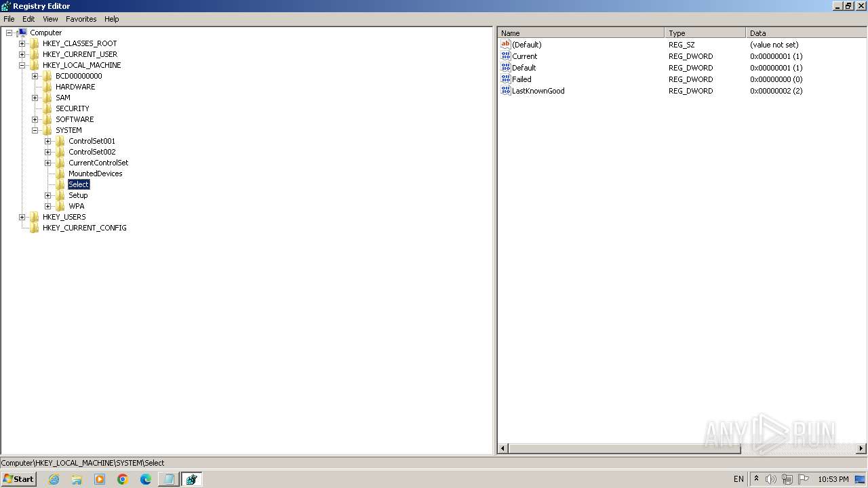
Task: Show hidden tray icons arrow
Action: [756, 479]
